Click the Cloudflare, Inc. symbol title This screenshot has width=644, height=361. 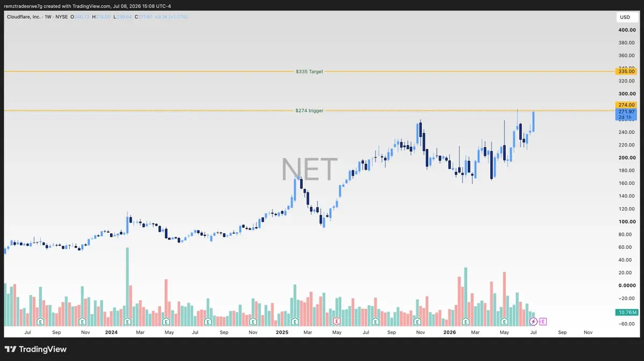(23, 17)
